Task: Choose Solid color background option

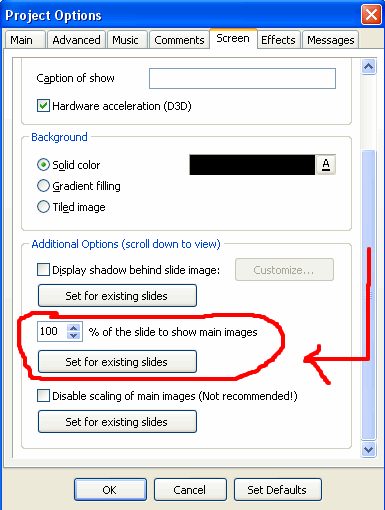Action: tap(43, 165)
